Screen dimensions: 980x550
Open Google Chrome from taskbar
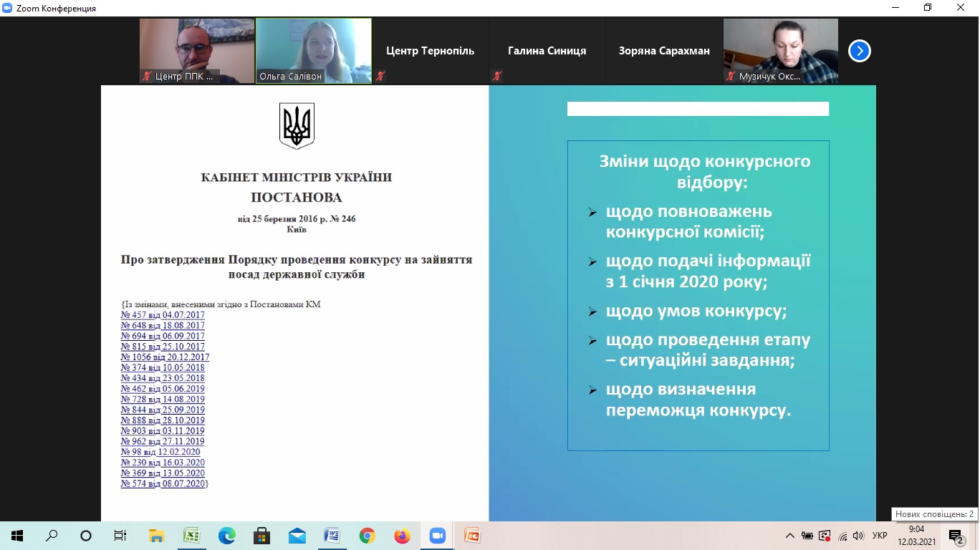(367, 536)
